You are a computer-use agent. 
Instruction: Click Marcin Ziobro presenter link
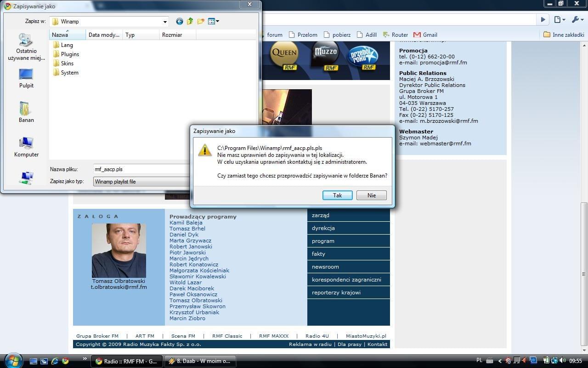pyautogui.click(x=187, y=318)
